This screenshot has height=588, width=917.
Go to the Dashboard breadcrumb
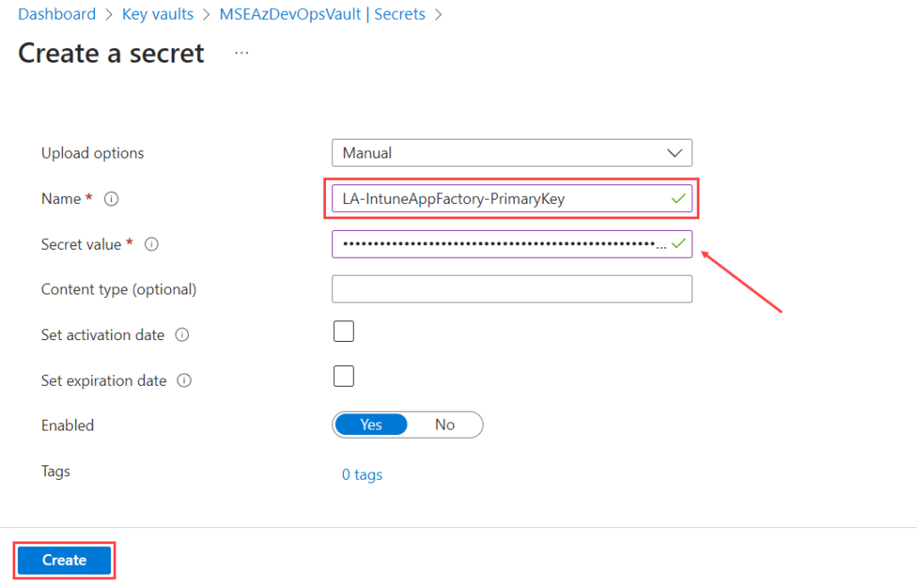point(56,14)
